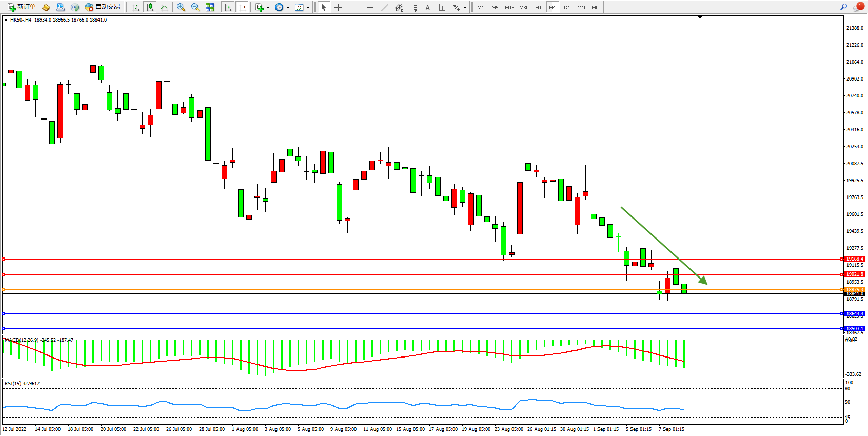Click the red 19168.4 price level label

(855, 259)
